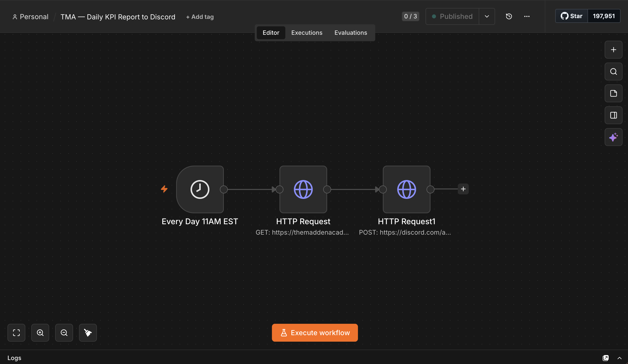
Task: Click the workflow title TMA — Daily KPI Report
Action: [x=118, y=17]
